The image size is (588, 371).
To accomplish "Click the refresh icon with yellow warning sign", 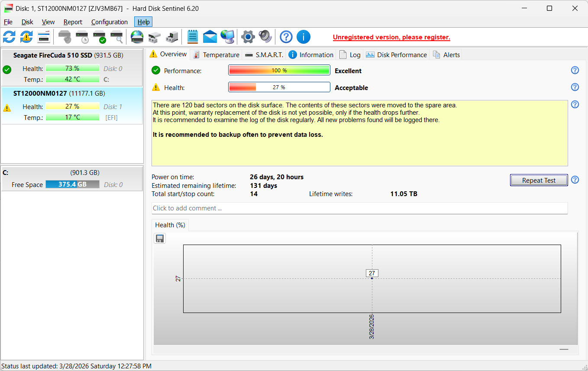I will click(x=26, y=37).
